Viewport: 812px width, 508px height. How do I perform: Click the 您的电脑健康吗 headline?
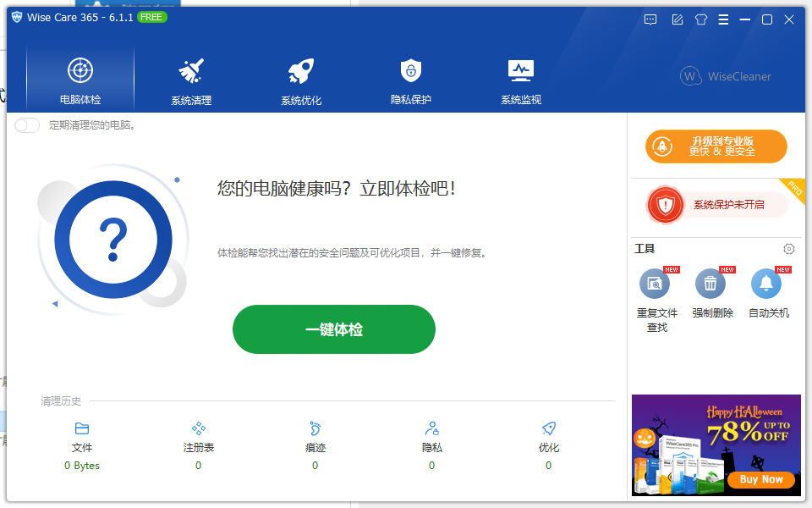pyautogui.click(x=336, y=188)
